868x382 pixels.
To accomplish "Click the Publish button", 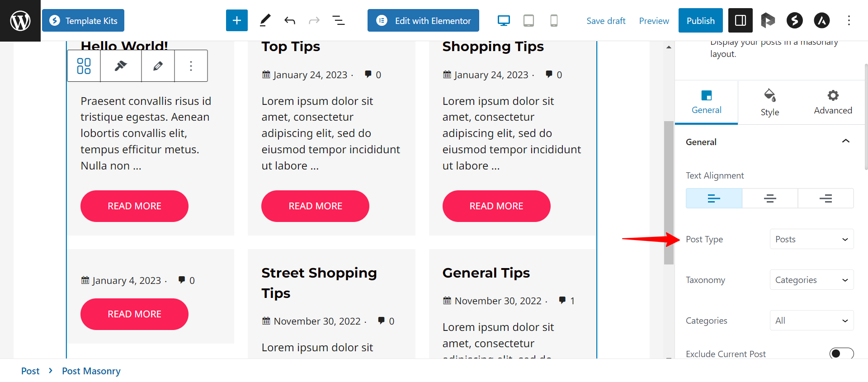I will (700, 21).
